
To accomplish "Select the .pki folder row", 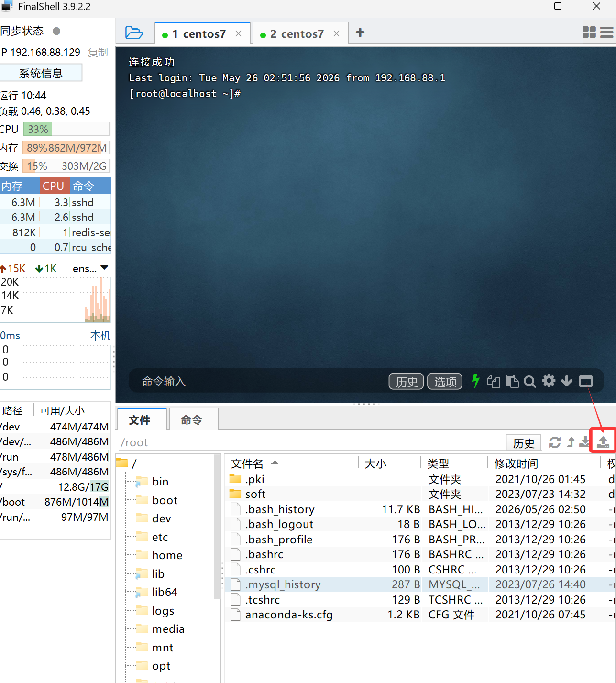I will (420, 479).
